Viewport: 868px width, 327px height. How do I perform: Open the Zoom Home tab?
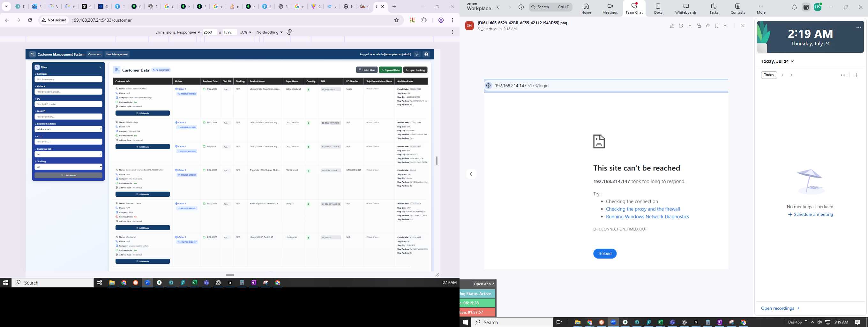tap(586, 9)
